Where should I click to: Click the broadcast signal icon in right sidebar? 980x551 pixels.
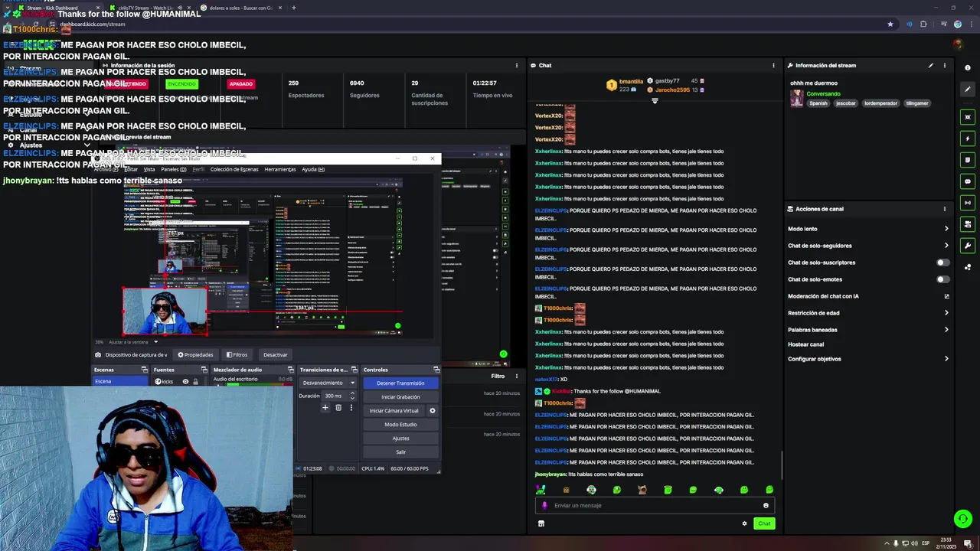pos(968,203)
